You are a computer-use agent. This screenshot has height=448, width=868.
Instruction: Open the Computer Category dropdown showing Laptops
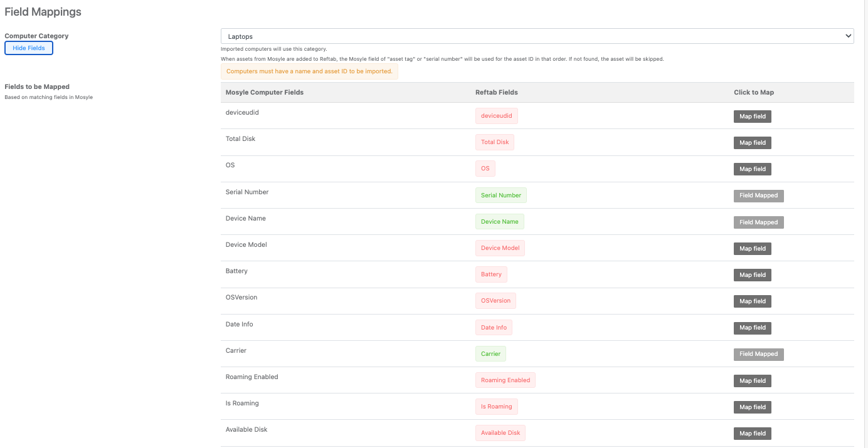pos(537,36)
